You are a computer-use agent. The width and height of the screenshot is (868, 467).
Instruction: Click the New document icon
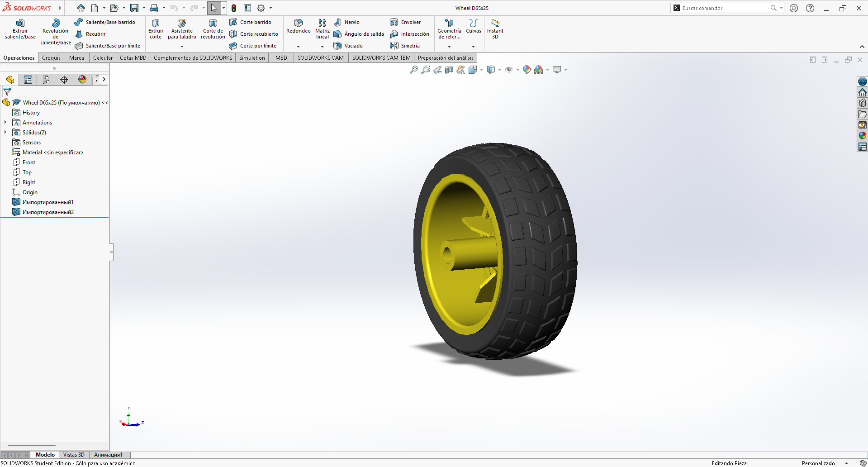(95, 8)
